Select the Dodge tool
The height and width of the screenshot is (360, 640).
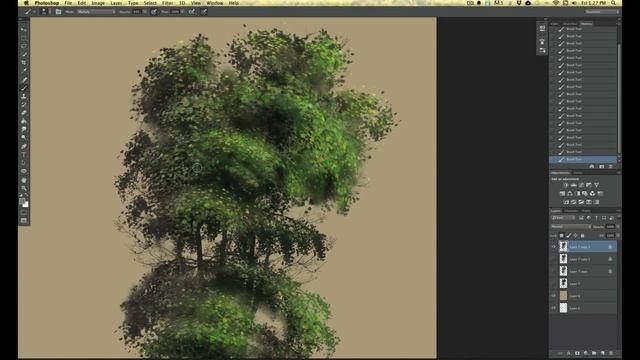(24, 138)
